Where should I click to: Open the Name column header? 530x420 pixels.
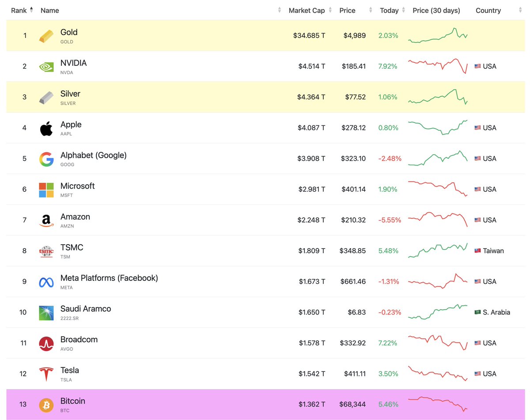[x=49, y=10]
